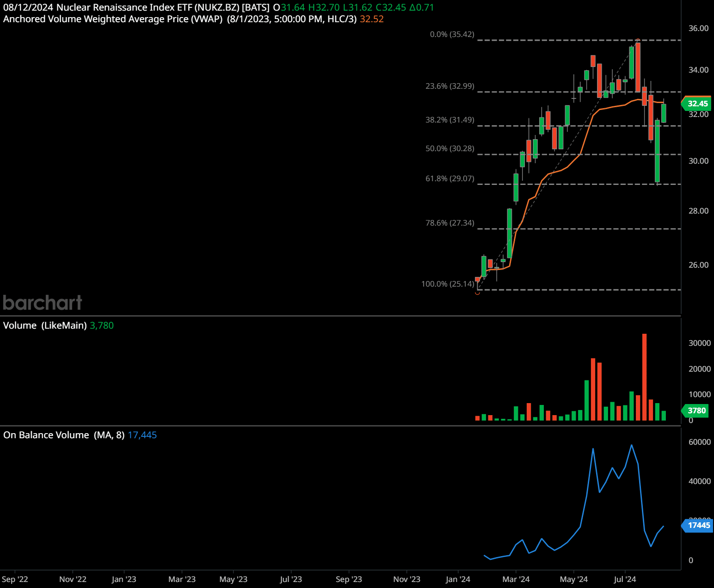This screenshot has width=714, height=588.
Task: Click the Jan '24 date axis label
Action: pos(458,579)
